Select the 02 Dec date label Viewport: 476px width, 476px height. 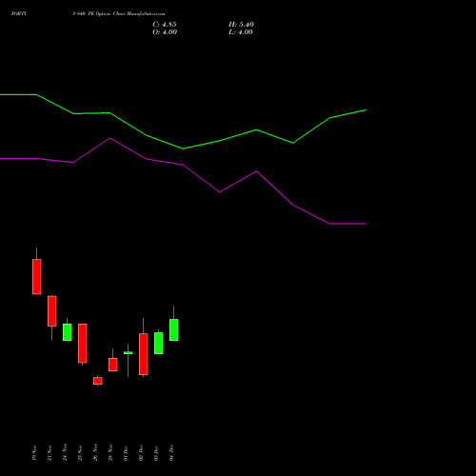coord(141,453)
